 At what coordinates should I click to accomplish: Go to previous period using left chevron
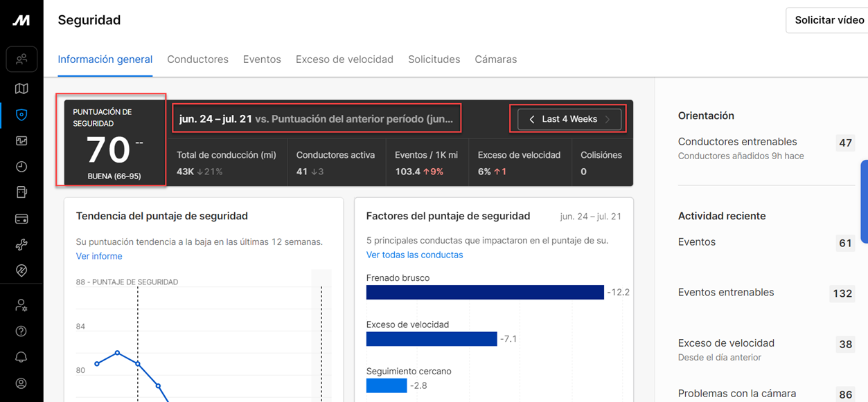tap(531, 119)
